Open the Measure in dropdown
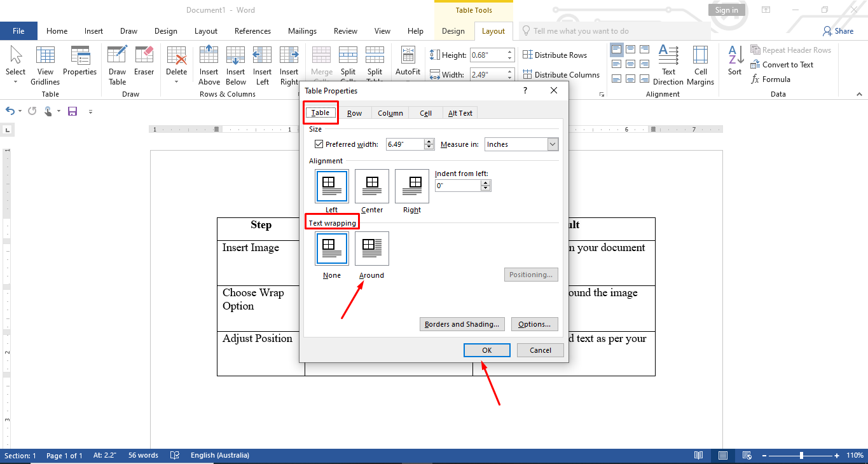Image resolution: width=868 pixels, height=464 pixels. (552, 144)
